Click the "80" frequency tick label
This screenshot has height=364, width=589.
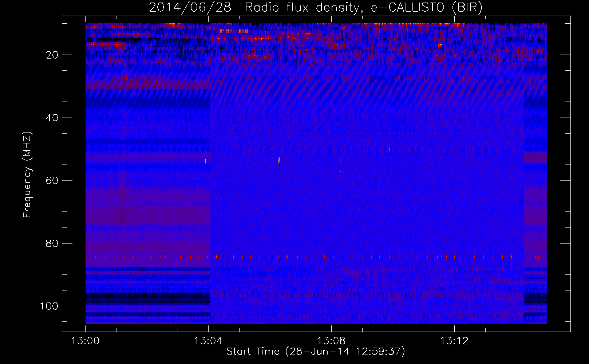pos(52,243)
